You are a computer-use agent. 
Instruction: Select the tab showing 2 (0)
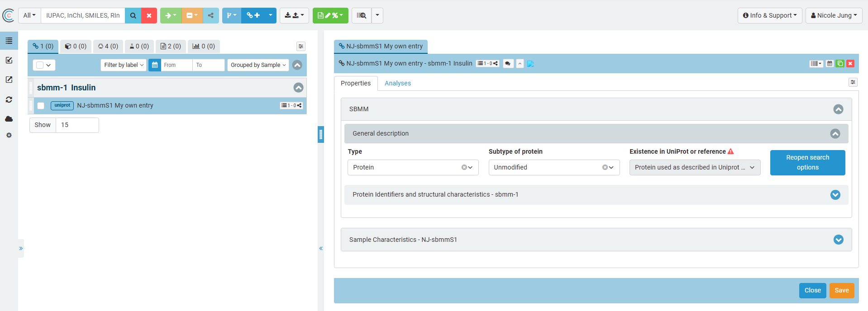click(x=171, y=46)
